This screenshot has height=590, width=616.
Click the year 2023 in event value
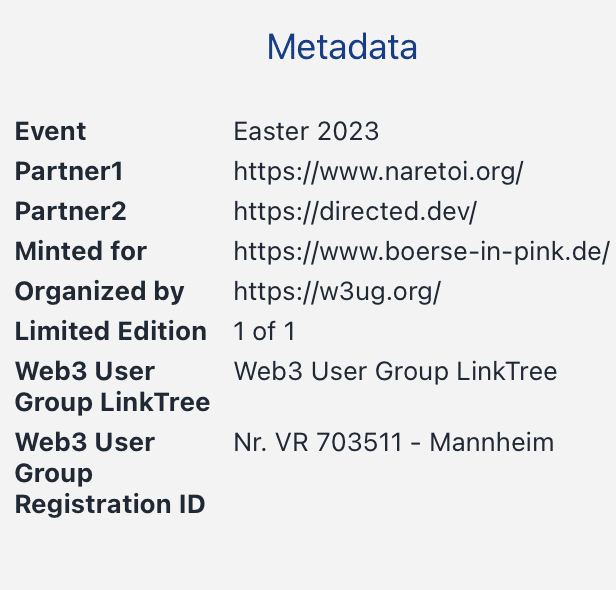pos(348,131)
